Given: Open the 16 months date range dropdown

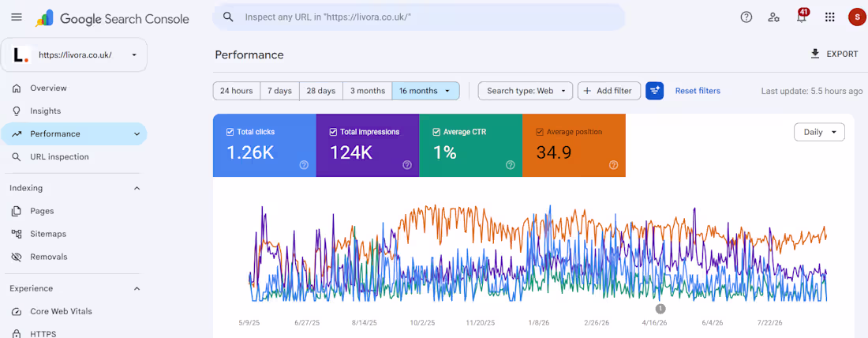Looking at the screenshot, I should [x=425, y=91].
